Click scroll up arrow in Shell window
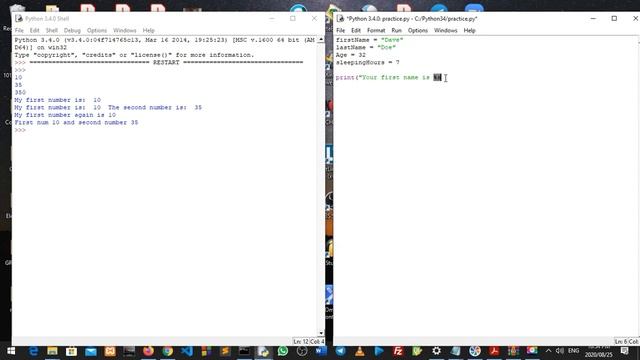 (321, 40)
